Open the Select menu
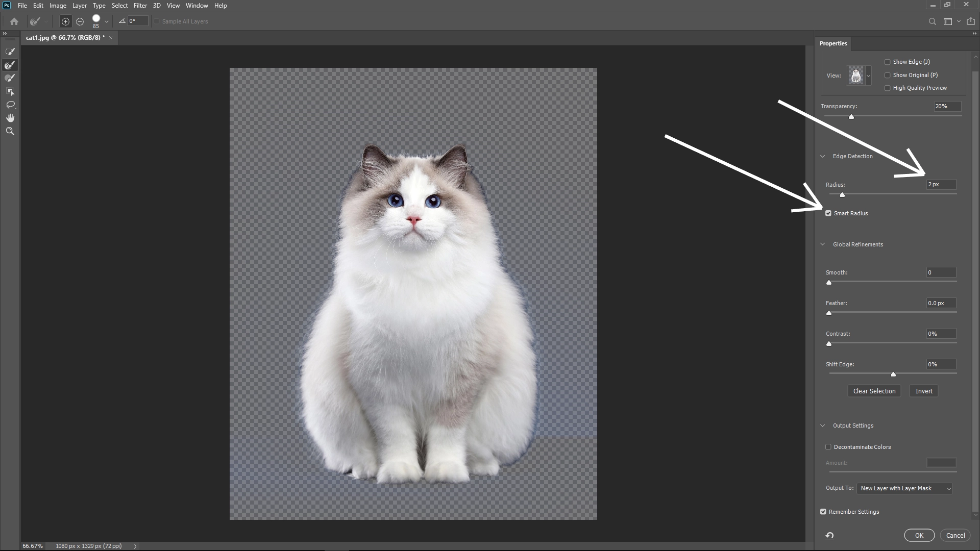The height and width of the screenshot is (551, 980). [x=119, y=6]
